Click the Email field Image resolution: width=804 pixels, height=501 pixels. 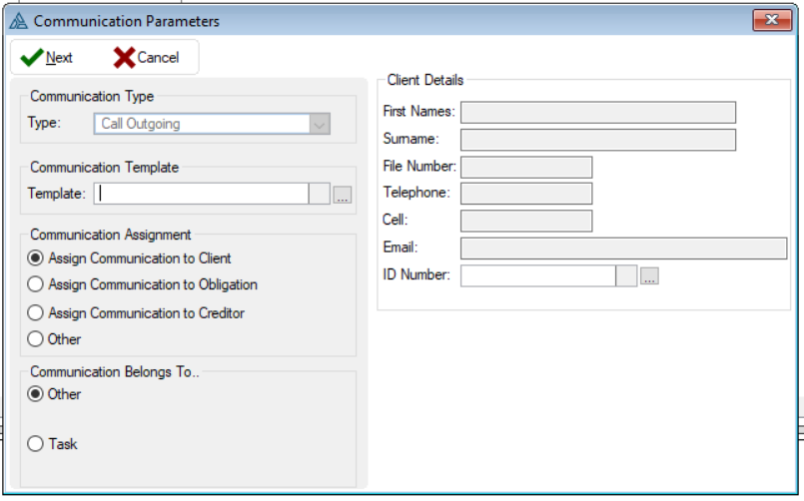point(623,248)
